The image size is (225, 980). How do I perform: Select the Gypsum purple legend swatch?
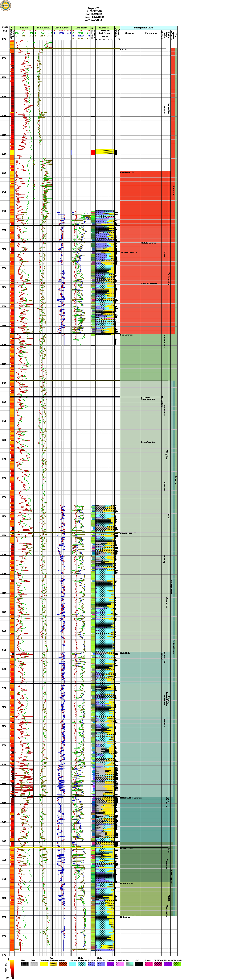coord(111,964)
